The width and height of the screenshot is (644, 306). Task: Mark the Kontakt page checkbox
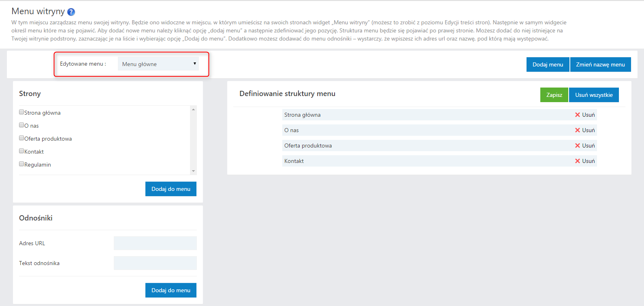pyautogui.click(x=21, y=151)
